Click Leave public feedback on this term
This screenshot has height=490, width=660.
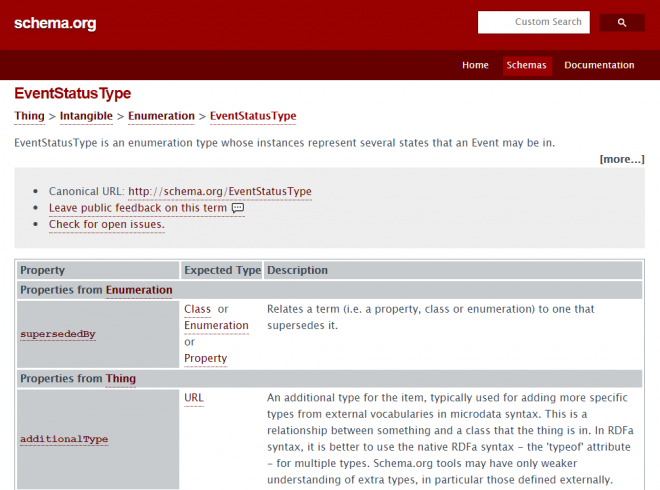coord(138,208)
